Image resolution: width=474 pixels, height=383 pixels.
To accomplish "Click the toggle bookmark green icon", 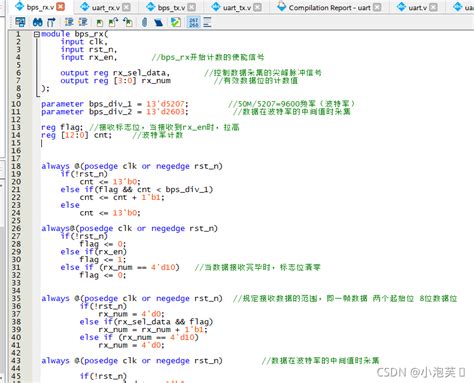I will (99, 22).
